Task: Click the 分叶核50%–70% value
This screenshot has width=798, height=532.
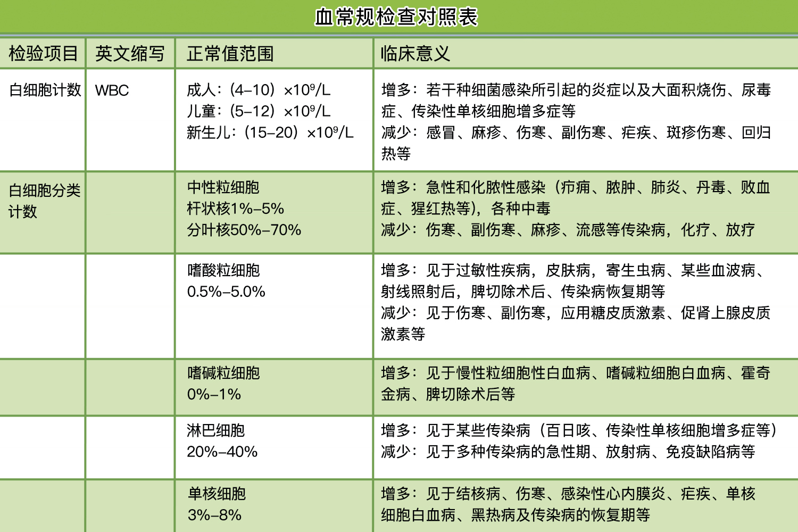Action: click(244, 230)
